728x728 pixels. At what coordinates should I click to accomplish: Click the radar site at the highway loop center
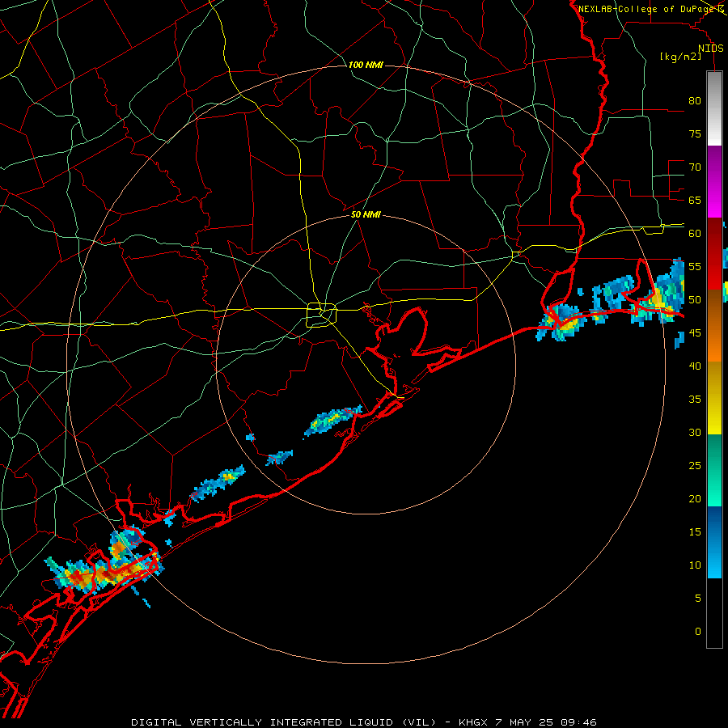pos(322,315)
